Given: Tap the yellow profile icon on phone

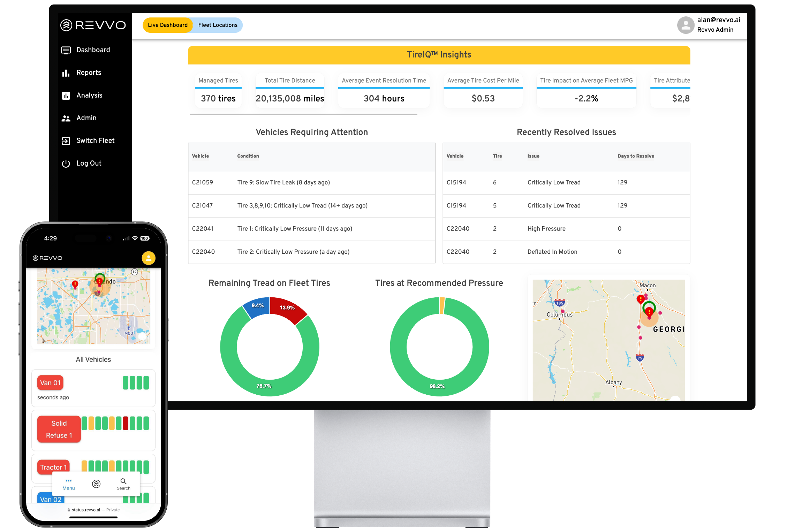Looking at the screenshot, I should tap(149, 258).
